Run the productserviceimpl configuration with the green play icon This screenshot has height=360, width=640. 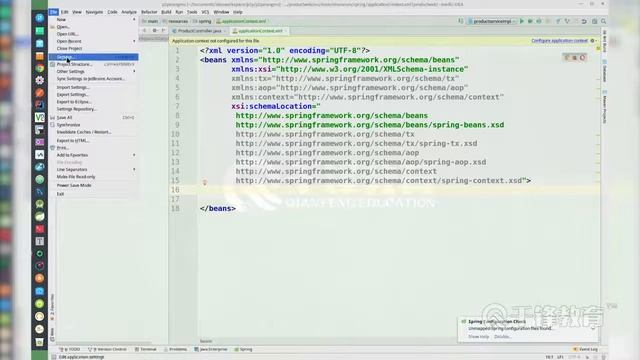tap(521, 21)
